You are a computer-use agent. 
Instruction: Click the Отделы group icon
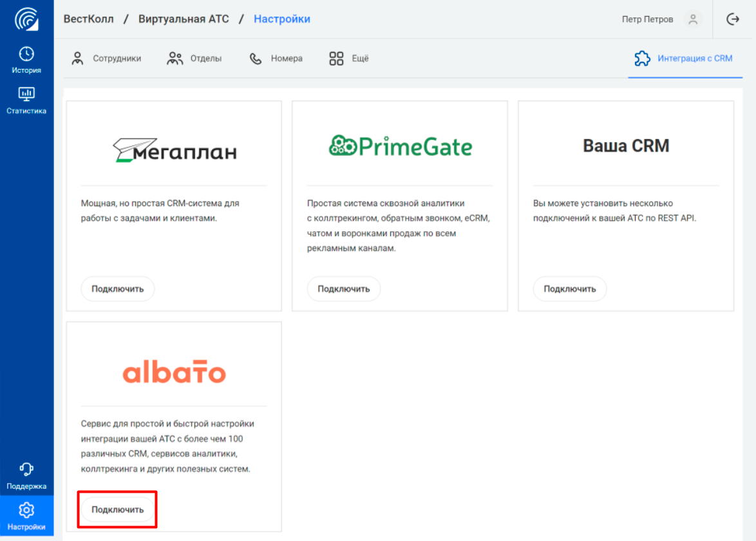(175, 59)
